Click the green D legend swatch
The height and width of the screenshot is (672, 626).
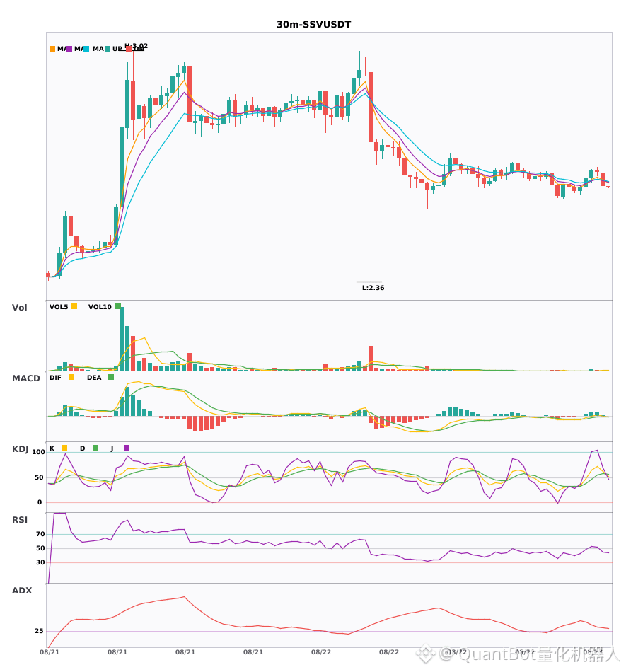[95, 448]
